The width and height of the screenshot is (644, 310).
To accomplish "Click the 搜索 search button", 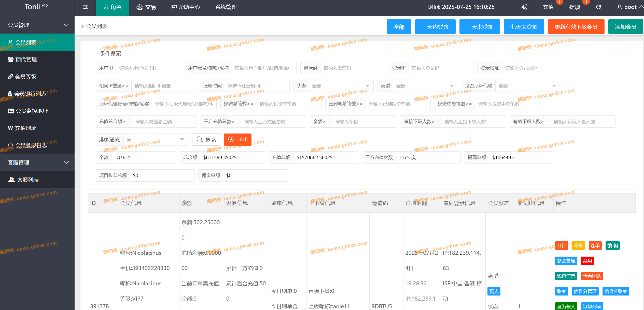I will [206, 140].
